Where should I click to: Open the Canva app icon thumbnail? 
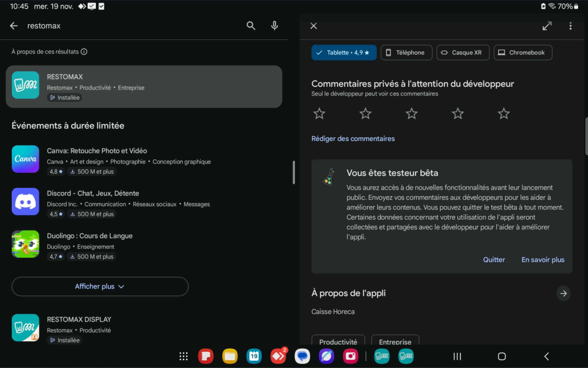click(x=25, y=159)
